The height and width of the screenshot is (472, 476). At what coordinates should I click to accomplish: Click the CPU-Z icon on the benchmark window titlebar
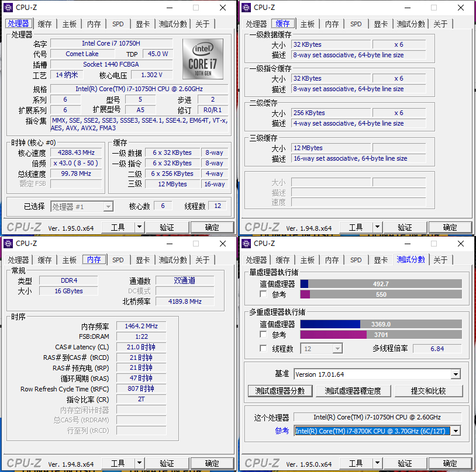click(245, 243)
